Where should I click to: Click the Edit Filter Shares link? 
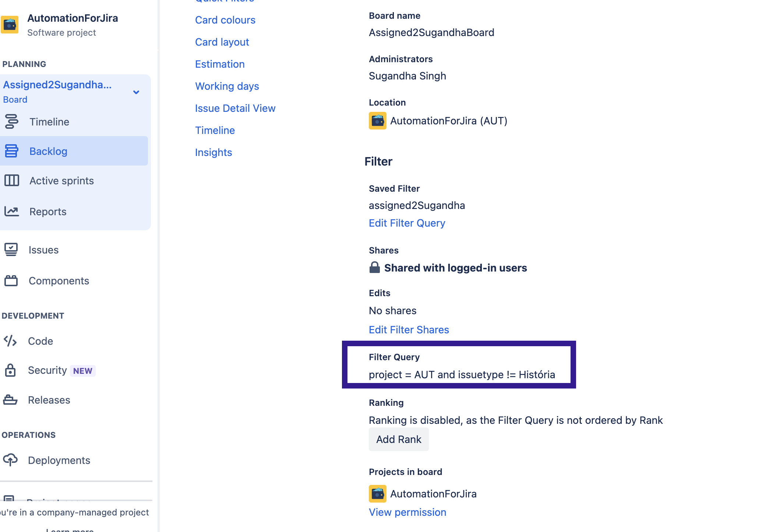tap(409, 330)
